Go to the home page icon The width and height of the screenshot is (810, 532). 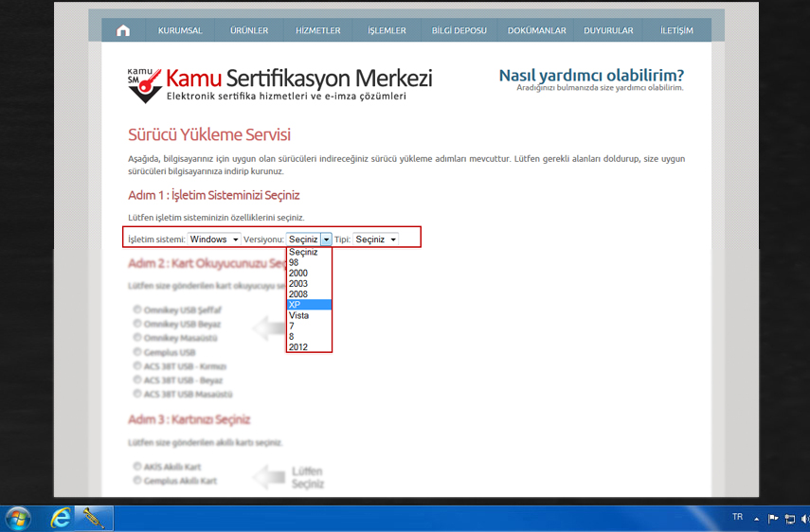[123, 30]
